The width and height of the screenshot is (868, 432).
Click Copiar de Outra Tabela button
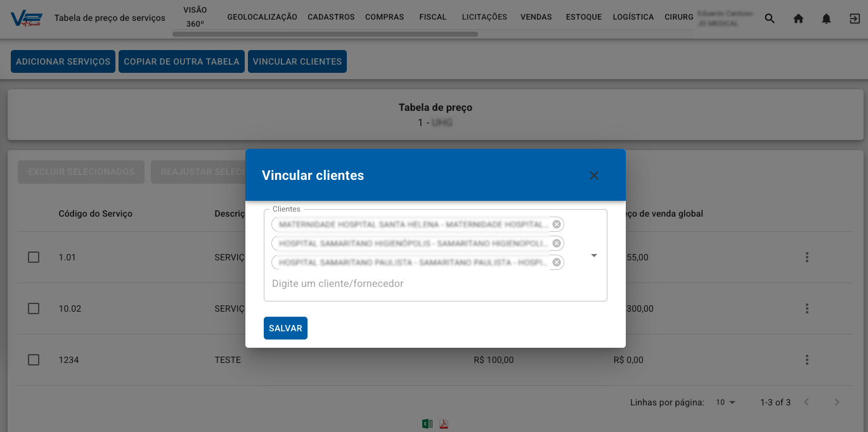pos(181,61)
